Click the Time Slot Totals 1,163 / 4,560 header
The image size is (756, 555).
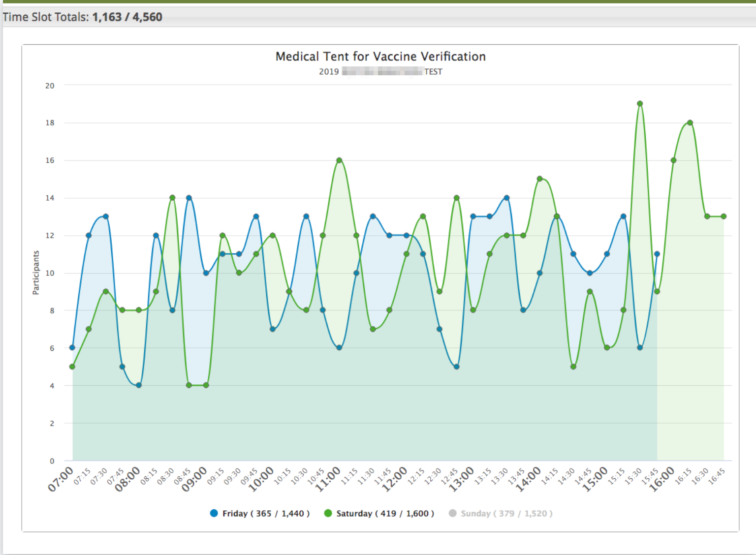[x=82, y=17]
